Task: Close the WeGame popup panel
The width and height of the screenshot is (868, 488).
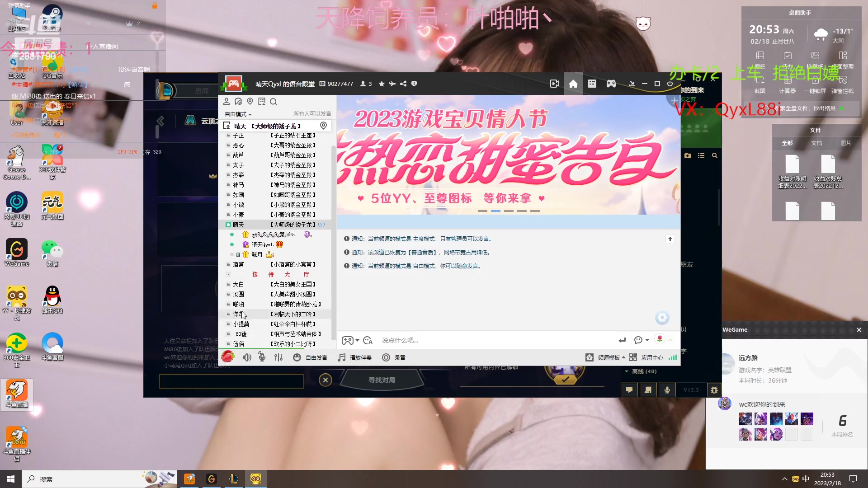Action: pos(859,330)
